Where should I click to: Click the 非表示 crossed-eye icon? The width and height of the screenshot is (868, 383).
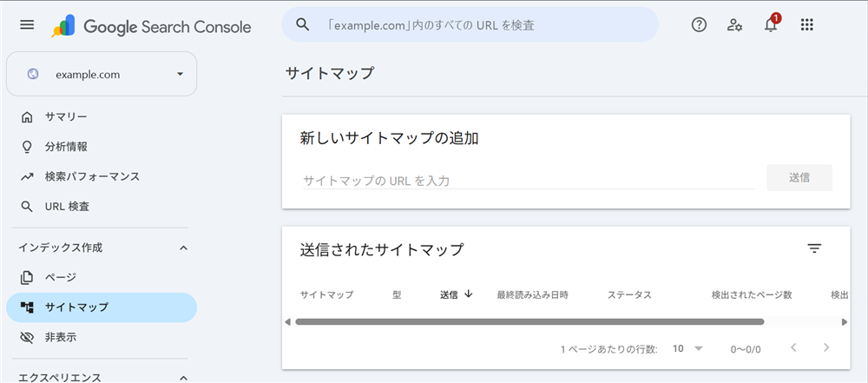pyautogui.click(x=27, y=337)
